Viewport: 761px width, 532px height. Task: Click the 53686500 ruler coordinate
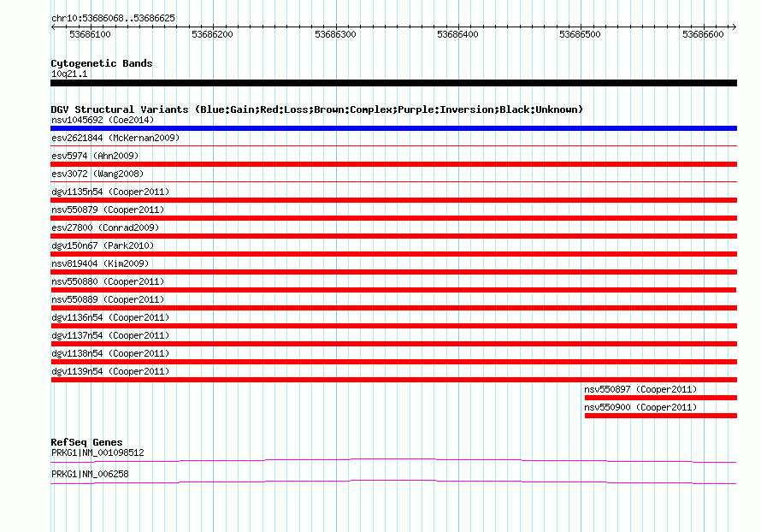click(580, 34)
